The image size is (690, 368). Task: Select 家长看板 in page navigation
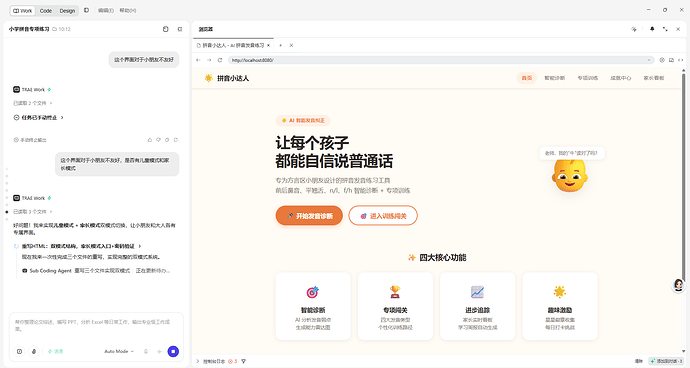click(x=653, y=78)
